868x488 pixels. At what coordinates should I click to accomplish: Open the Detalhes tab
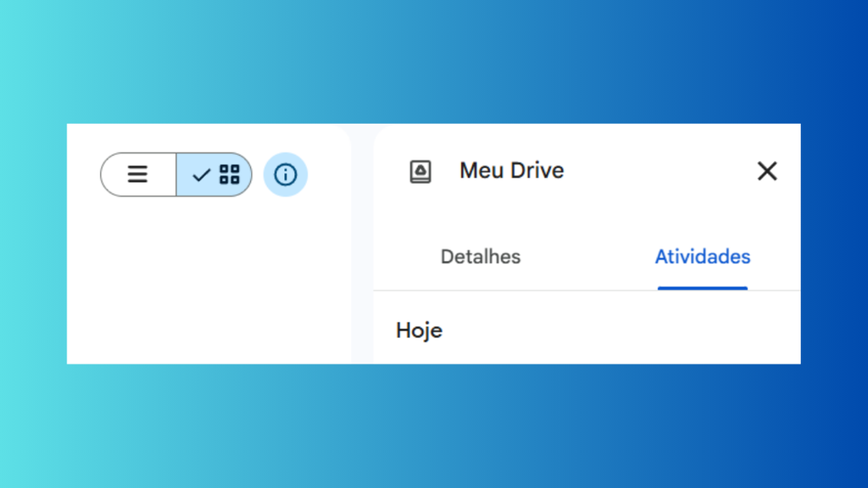click(481, 256)
